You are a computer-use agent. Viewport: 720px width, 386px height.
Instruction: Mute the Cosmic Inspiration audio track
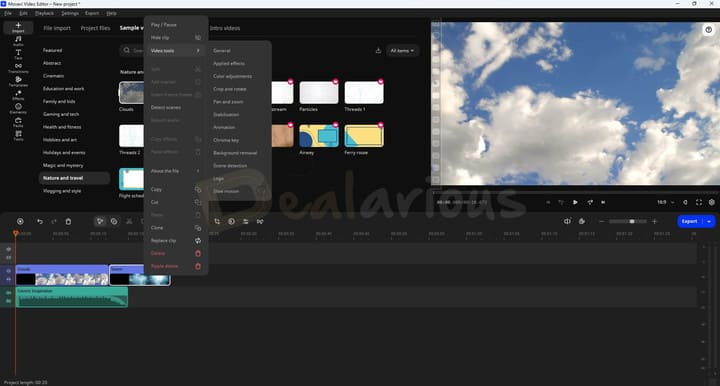(8, 301)
